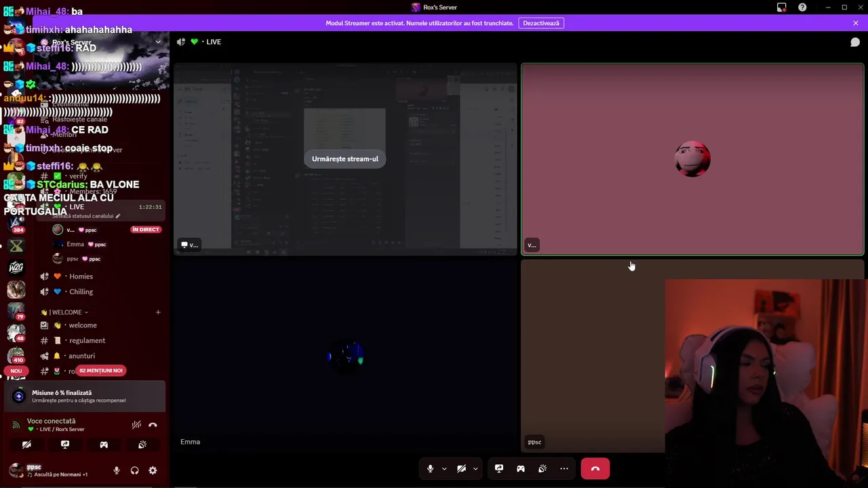Open the Misiune 6 % finalizată quest card
The image size is (868, 488).
tap(85, 396)
